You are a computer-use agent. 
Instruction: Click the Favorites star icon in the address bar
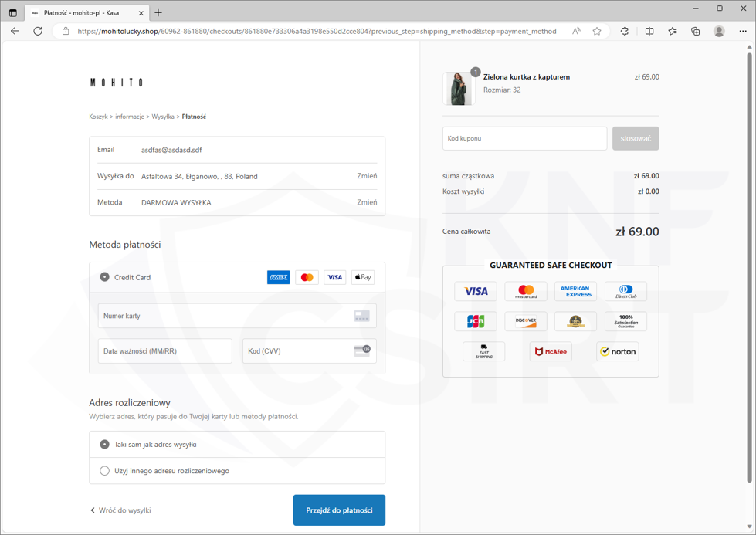tap(597, 32)
